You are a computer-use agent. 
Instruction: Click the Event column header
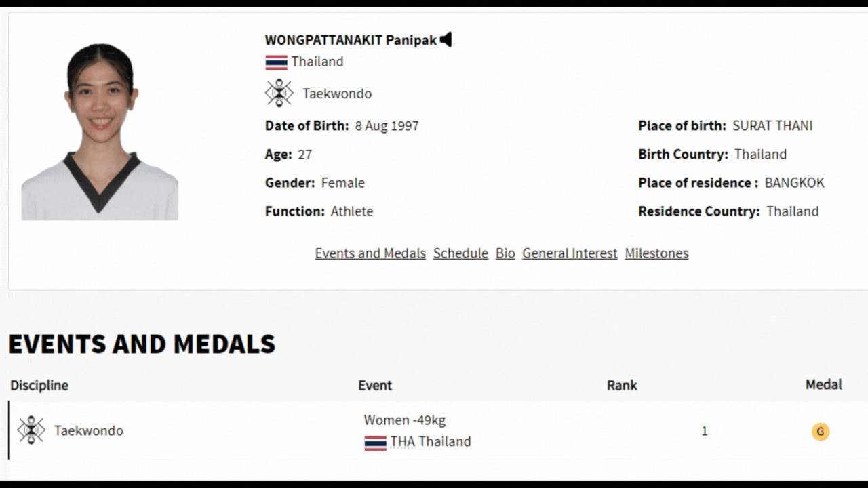[x=375, y=386]
